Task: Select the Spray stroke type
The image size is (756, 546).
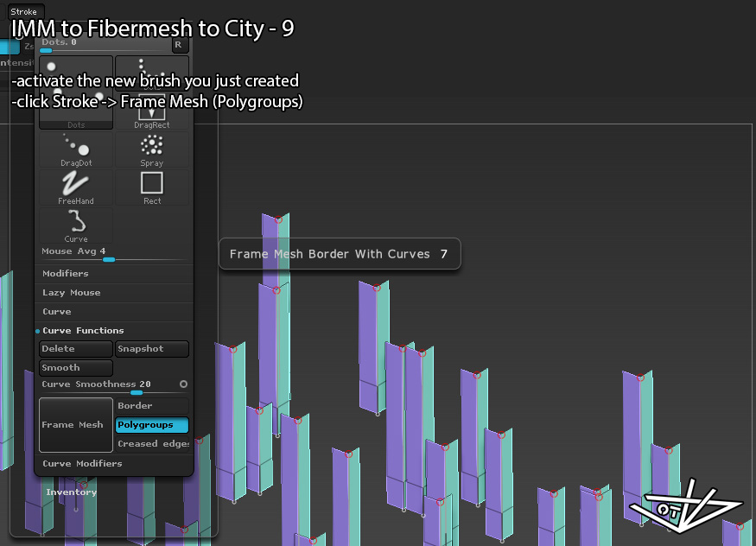Action: (x=152, y=149)
